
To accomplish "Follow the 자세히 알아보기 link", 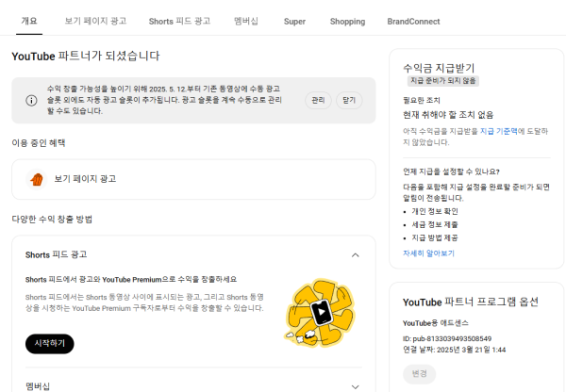I will 428,253.
